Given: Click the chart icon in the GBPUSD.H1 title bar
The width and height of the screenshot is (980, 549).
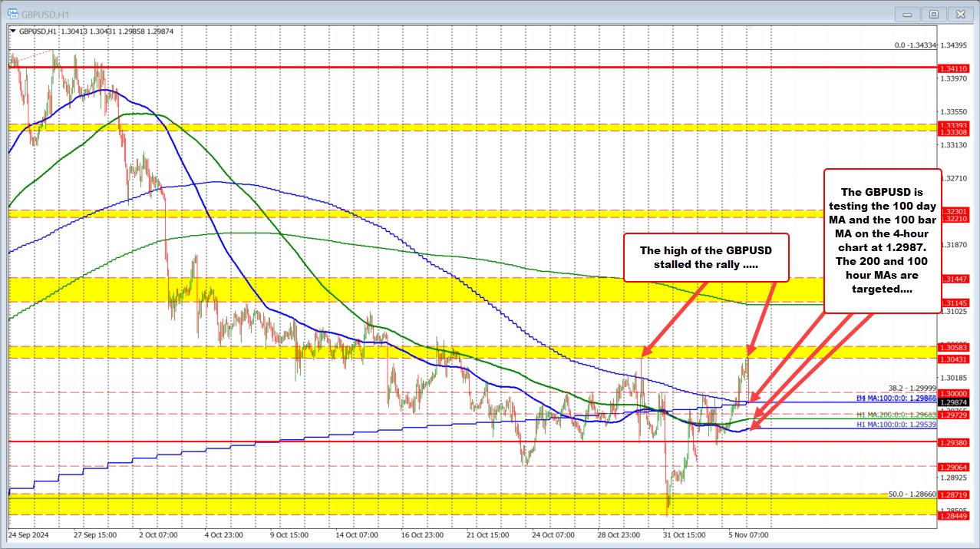Looking at the screenshot, I should click(x=14, y=13).
